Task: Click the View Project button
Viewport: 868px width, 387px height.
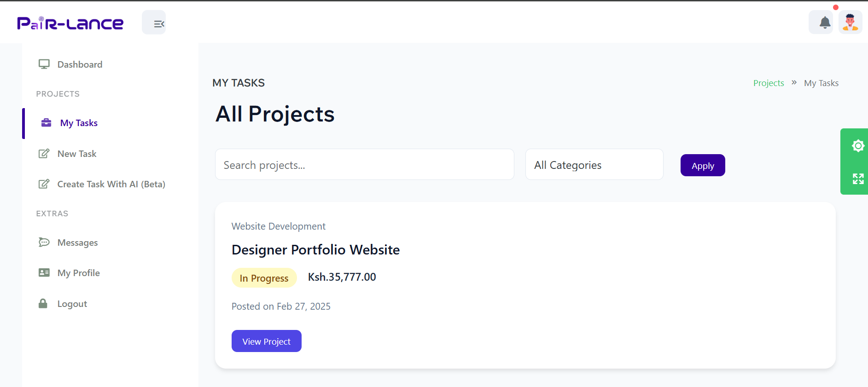Action: click(267, 341)
